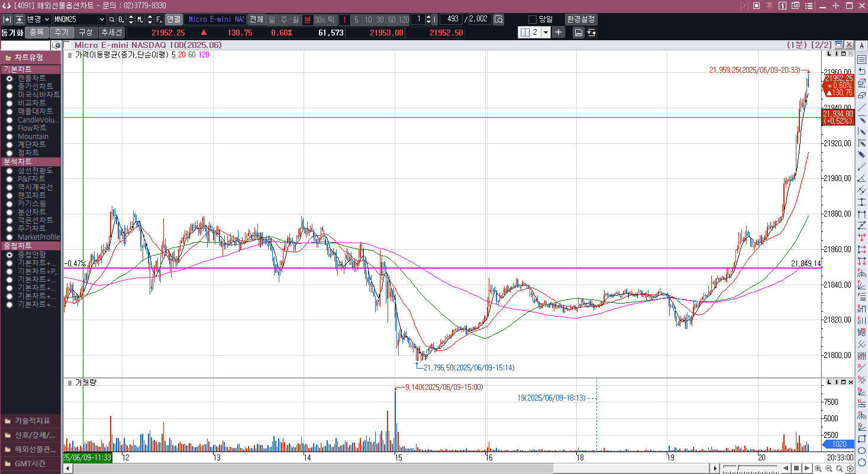
Task: Select the 비교차트 radio option
Action: click(9, 103)
